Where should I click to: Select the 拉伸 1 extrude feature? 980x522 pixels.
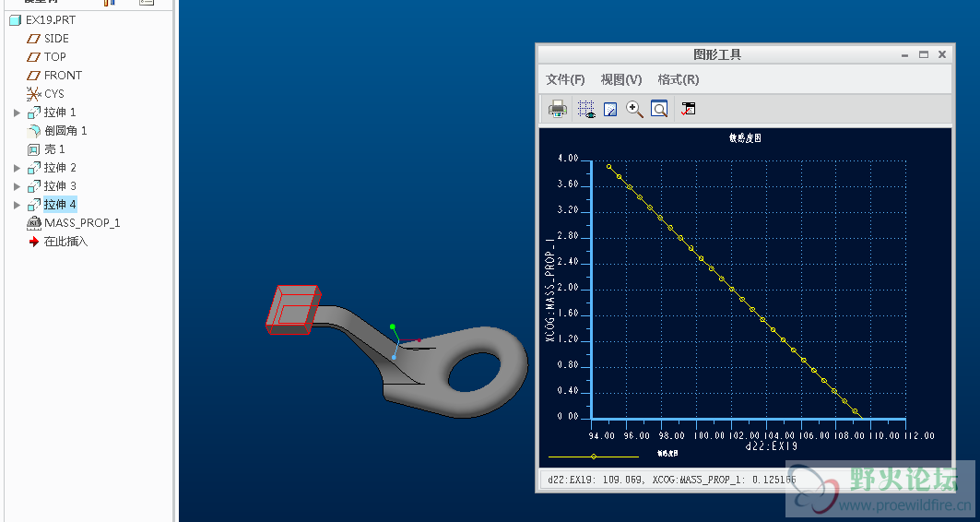tap(59, 113)
